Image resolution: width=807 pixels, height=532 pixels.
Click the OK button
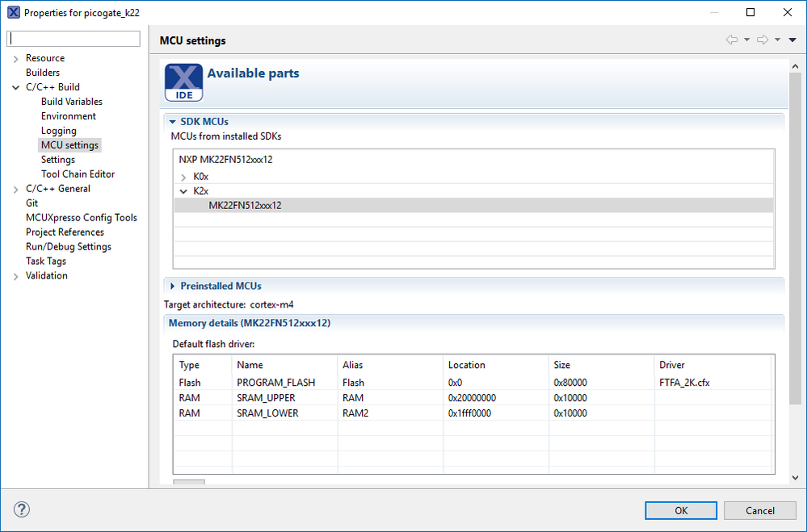(681, 510)
